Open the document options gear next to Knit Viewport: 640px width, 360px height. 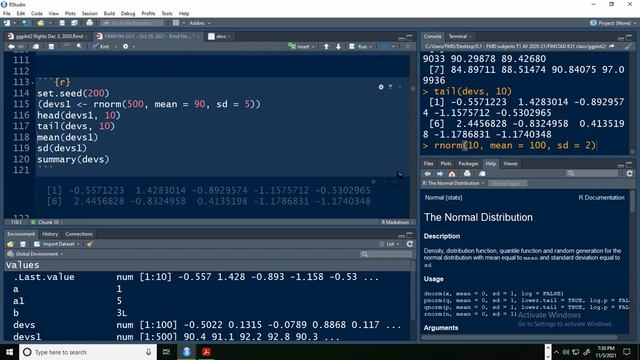point(125,47)
